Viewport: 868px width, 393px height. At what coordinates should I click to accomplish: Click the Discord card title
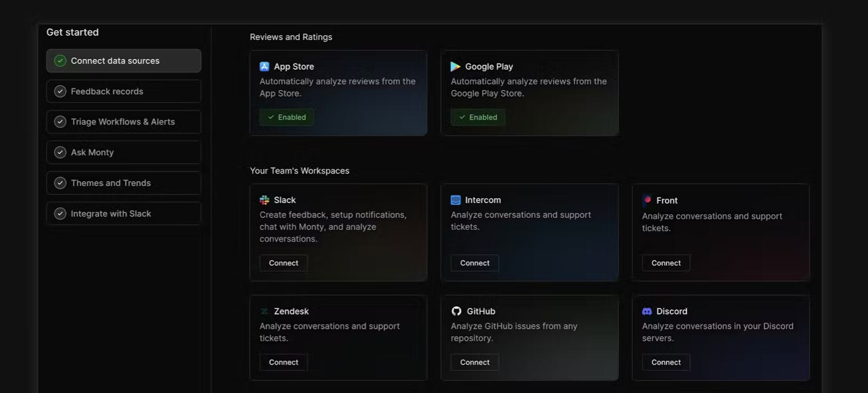(x=671, y=311)
